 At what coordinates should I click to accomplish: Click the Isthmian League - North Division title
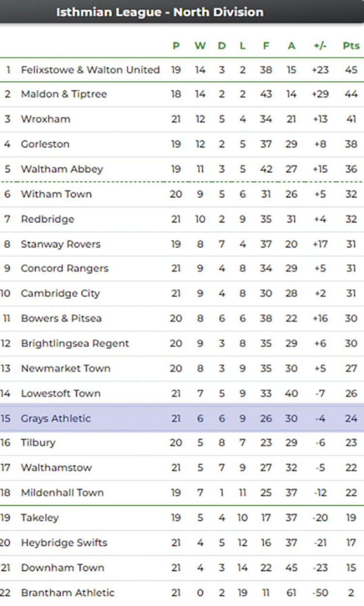pos(160,12)
